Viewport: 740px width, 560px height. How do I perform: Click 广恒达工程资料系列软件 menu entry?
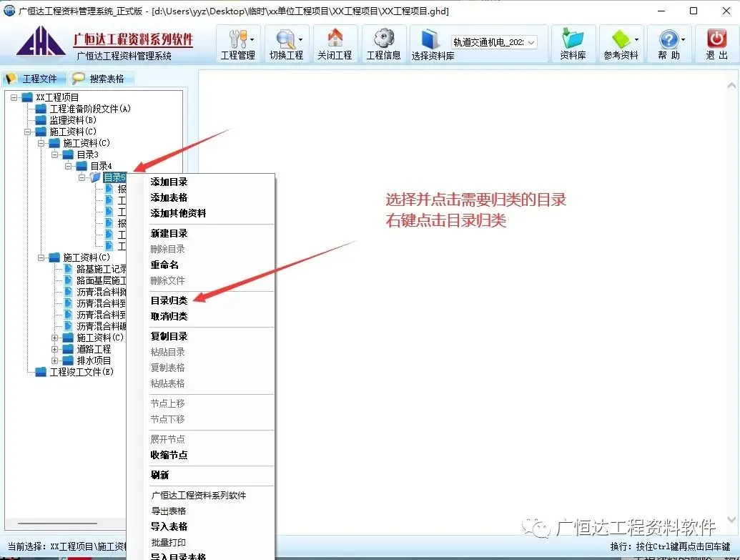[199, 496]
